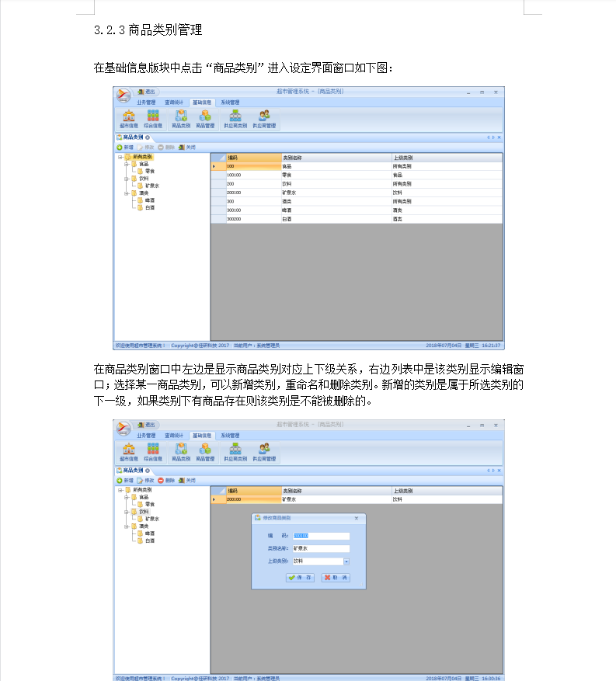Switch to the 系统管理 tab in the upper screenshot
The height and width of the screenshot is (681, 616).
(x=229, y=102)
